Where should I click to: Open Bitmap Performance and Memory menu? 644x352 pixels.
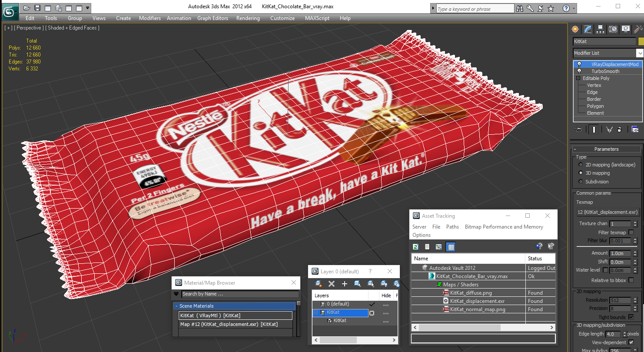(504, 227)
